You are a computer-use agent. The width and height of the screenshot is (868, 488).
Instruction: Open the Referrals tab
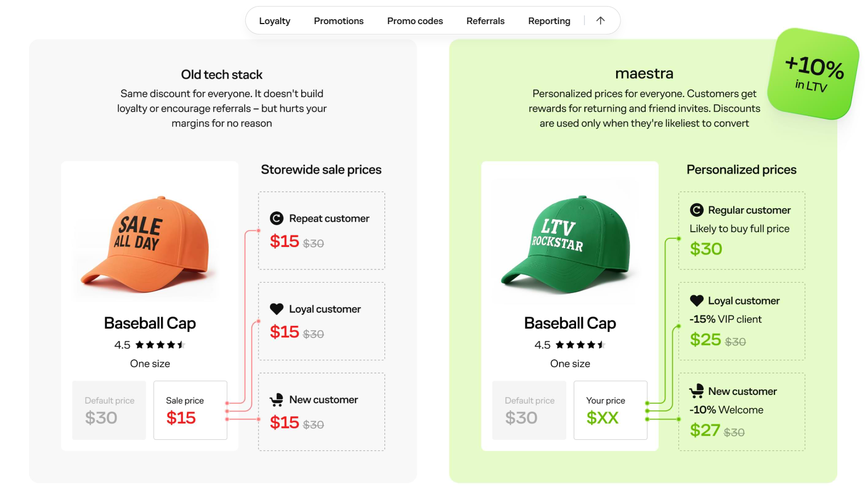point(485,21)
